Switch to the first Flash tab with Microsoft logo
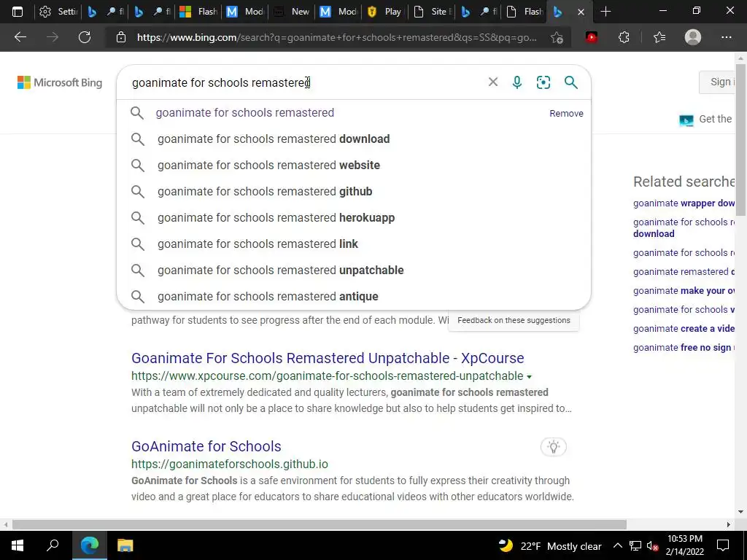747x560 pixels. point(198,12)
